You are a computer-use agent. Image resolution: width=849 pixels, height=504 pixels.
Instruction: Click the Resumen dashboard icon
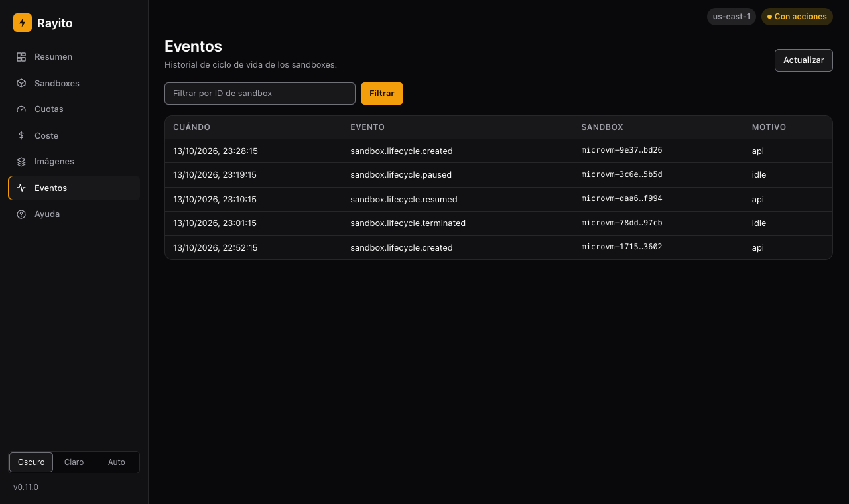(21, 57)
